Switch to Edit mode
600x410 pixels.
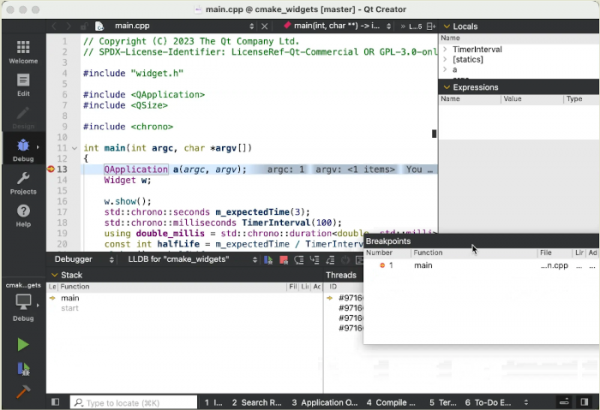pos(23,85)
